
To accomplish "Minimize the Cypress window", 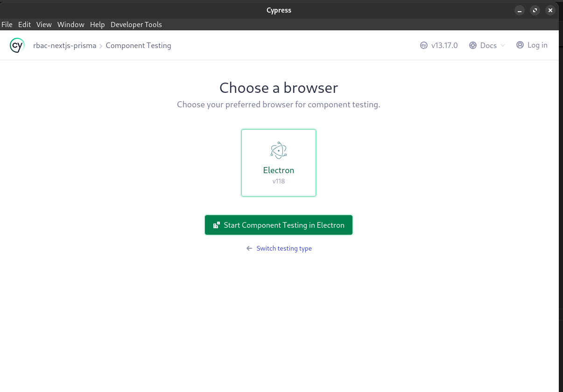I will click(520, 10).
